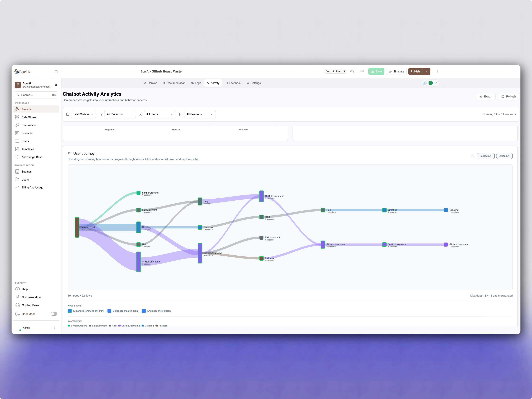
Task: Click the Export button
Action: 486,96
